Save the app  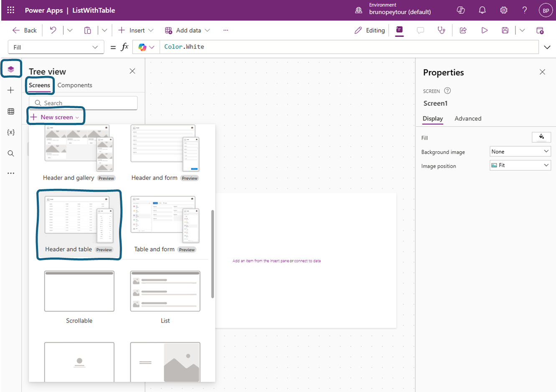tap(505, 30)
